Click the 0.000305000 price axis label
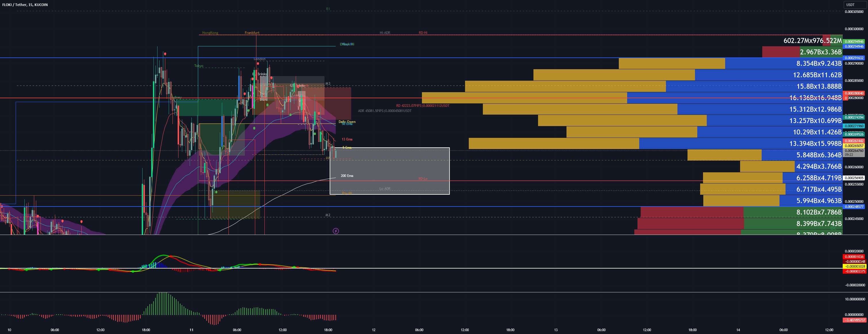 854,11
